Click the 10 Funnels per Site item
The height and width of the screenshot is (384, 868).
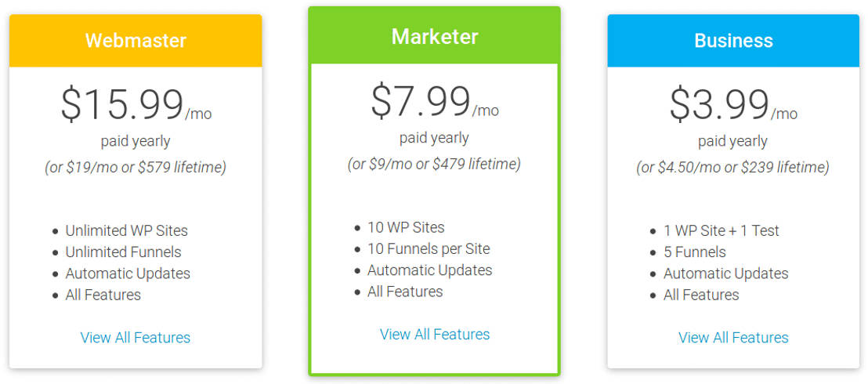tap(429, 249)
